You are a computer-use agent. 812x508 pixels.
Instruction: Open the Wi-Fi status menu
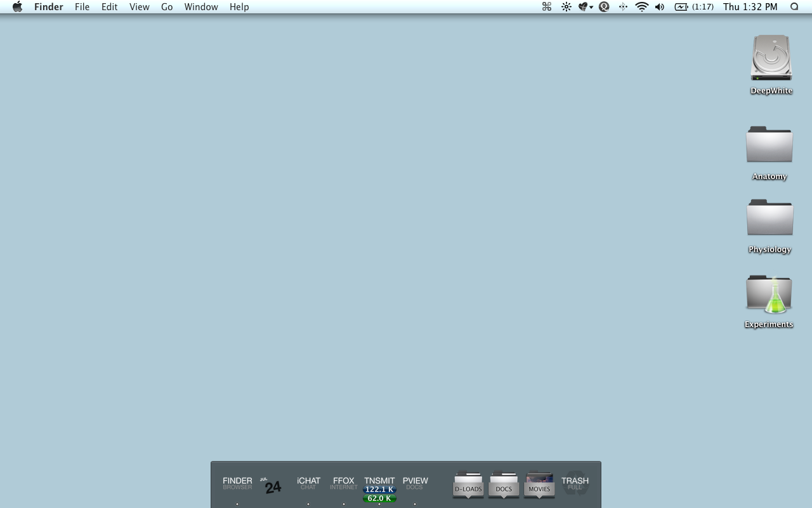pyautogui.click(x=642, y=7)
